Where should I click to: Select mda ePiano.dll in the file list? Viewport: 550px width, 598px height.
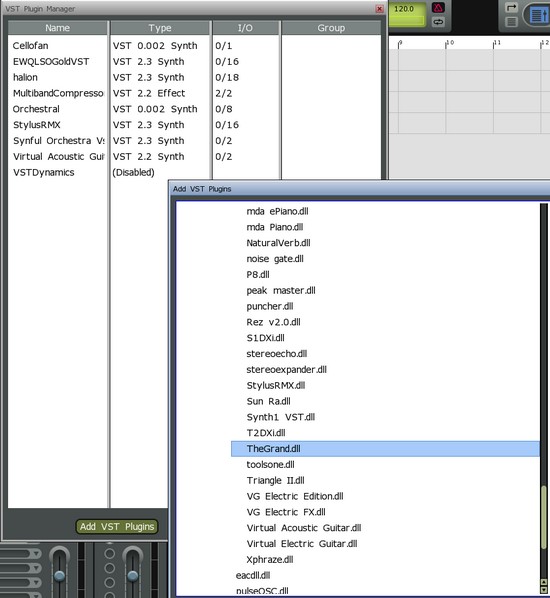[x=277, y=211]
